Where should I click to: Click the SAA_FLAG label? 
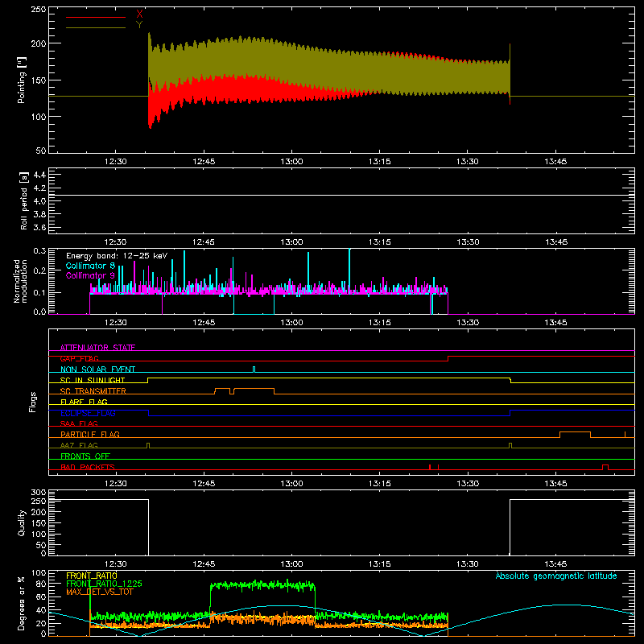(x=79, y=423)
